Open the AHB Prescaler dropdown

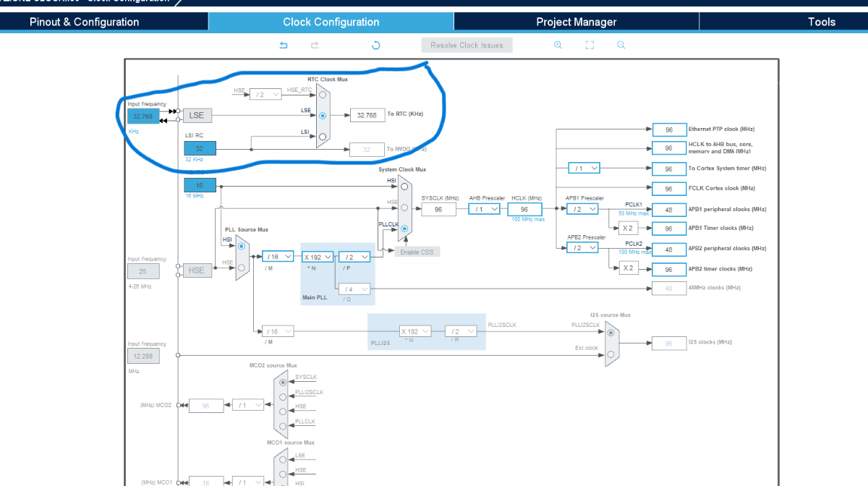pos(485,209)
